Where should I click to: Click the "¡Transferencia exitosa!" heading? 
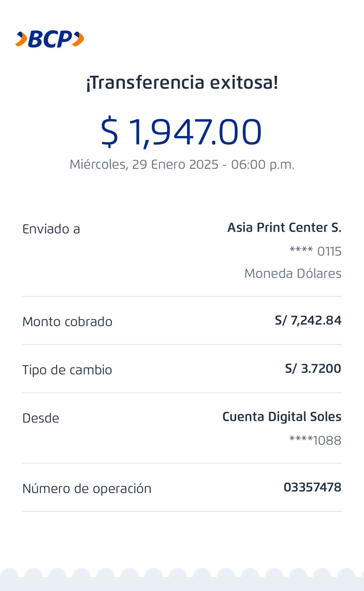(x=182, y=82)
